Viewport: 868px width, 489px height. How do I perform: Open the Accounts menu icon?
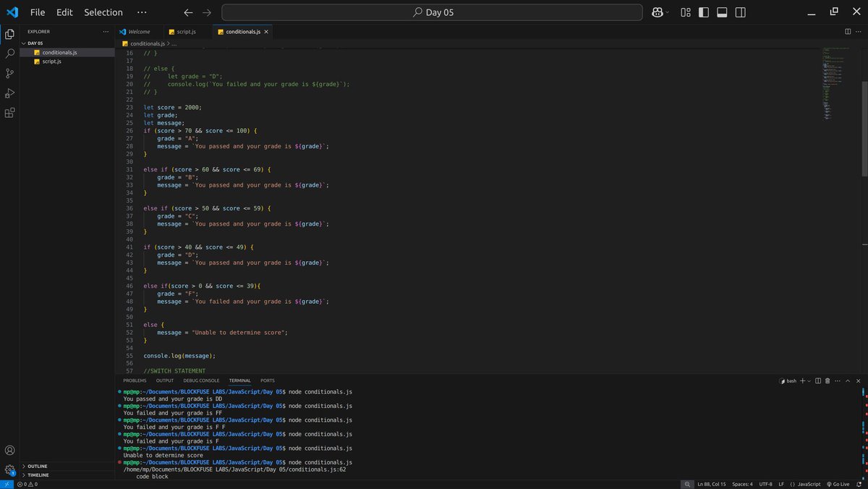coord(9,450)
